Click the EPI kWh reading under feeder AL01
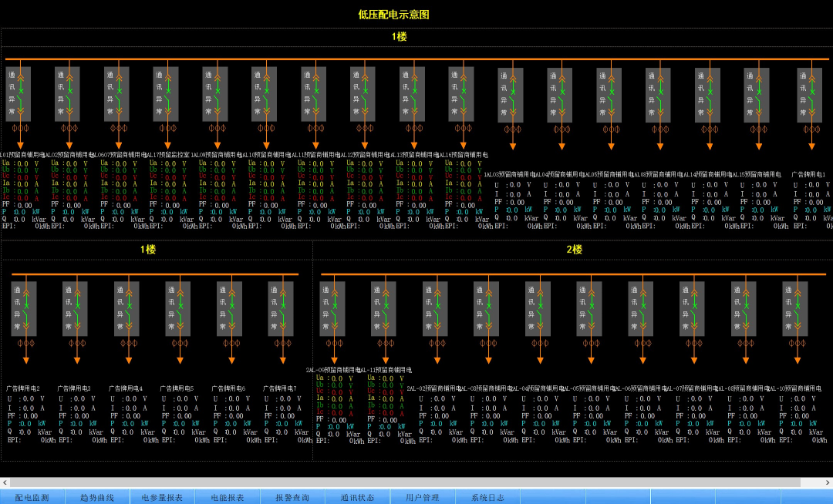833x504 pixels. coord(27,225)
